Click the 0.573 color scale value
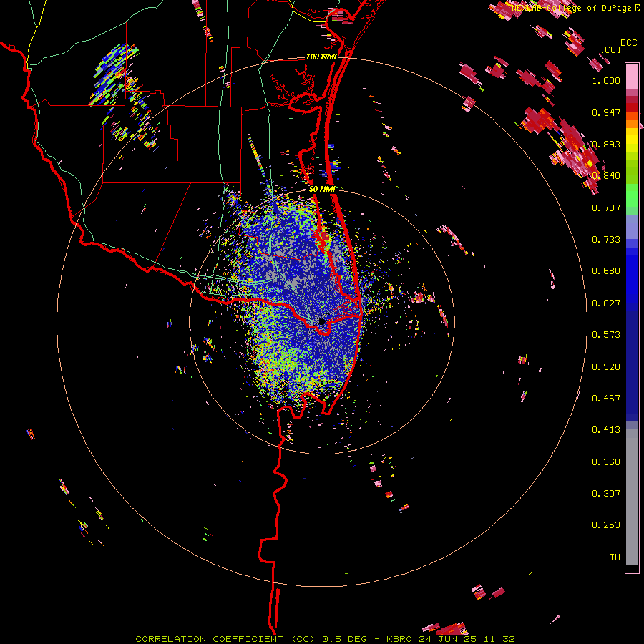The width and height of the screenshot is (644, 644). [606, 335]
